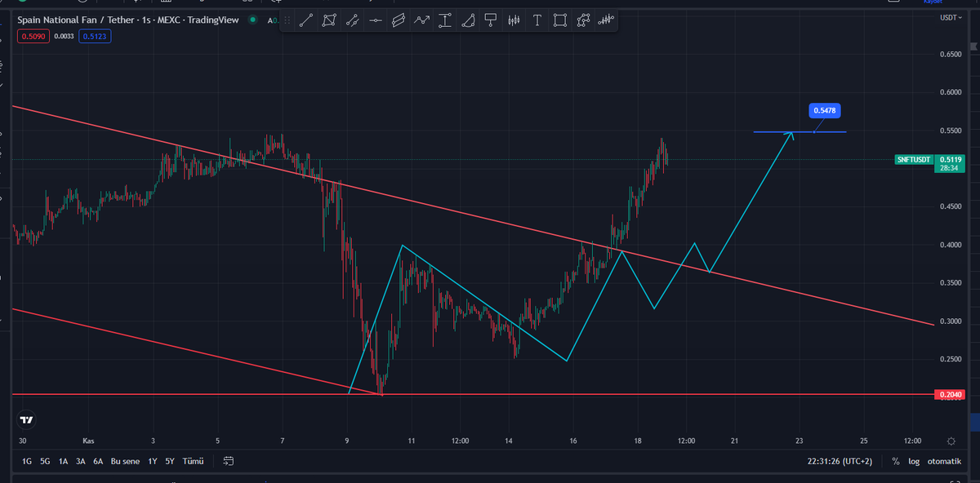Select the rectangle shape tool

pos(560,20)
